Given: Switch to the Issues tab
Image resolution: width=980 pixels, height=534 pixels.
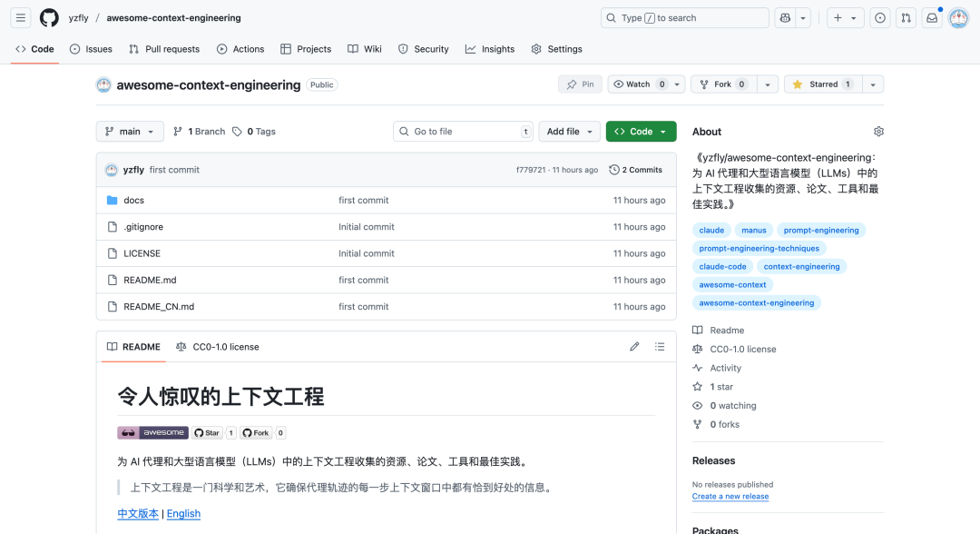Looking at the screenshot, I should click(x=92, y=49).
